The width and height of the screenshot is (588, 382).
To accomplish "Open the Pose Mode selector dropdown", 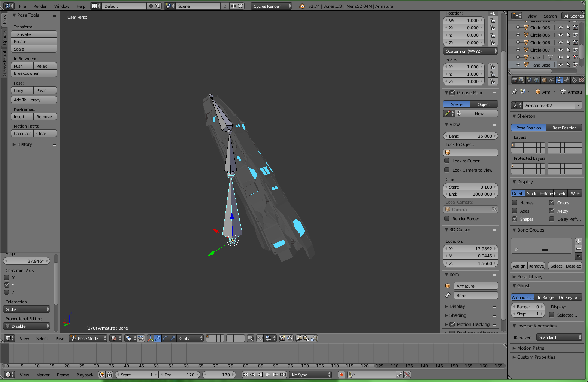I will tap(88, 338).
